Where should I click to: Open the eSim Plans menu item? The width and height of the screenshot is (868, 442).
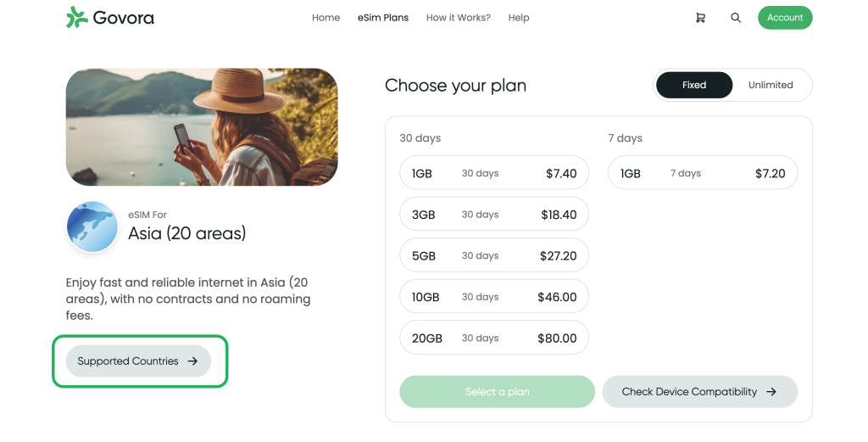[x=383, y=18]
